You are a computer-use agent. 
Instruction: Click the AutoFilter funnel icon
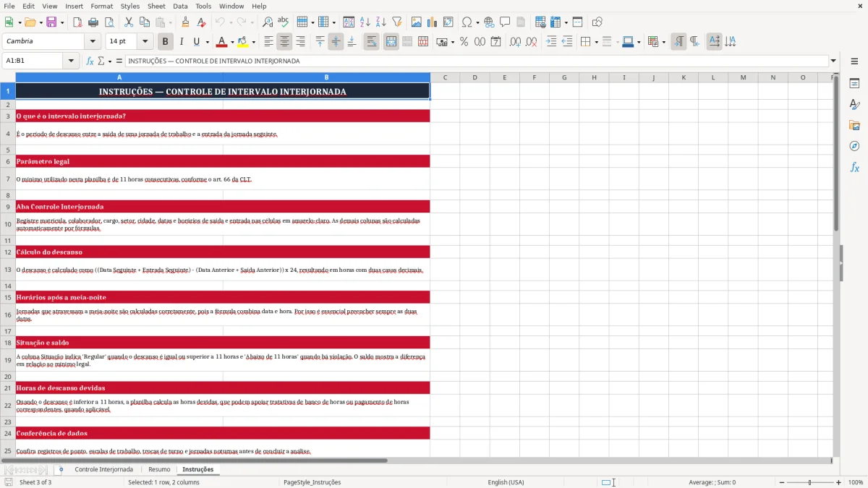[396, 22]
